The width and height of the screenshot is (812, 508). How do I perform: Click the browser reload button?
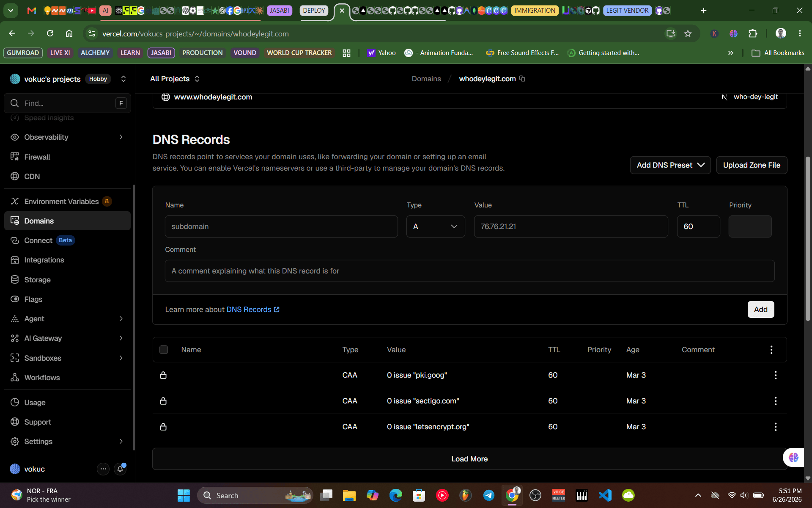point(50,33)
